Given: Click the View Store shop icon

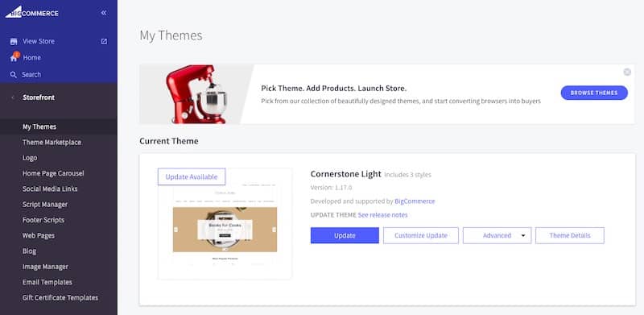Looking at the screenshot, I should coord(14,41).
